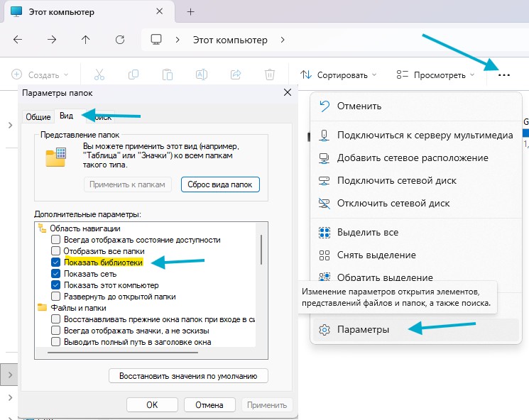Click the Copy toolbar icon
Image resolution: width=529 pixels, height=420 pixels.
click(133, 74)
